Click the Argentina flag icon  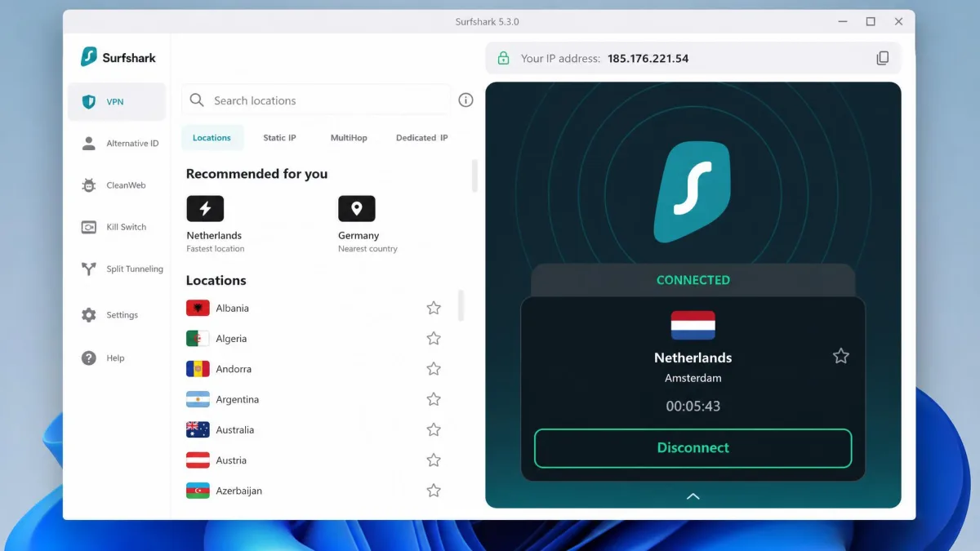tap(198, 399)
